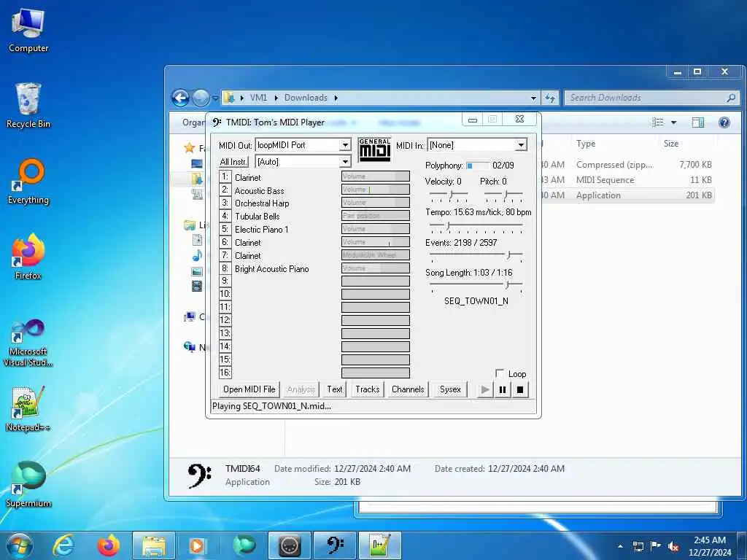Select the Compressed (zipped) file row
Screen dimensions: 747x560
click(628, 165)
